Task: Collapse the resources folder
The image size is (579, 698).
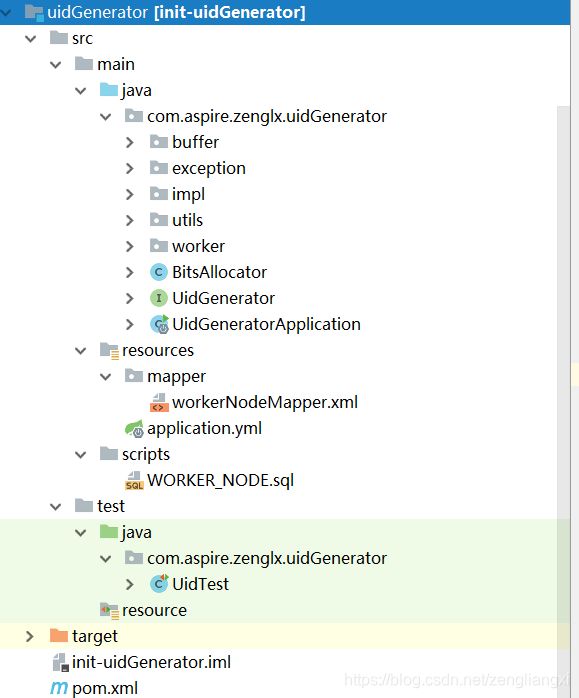Action: [81, 351]
